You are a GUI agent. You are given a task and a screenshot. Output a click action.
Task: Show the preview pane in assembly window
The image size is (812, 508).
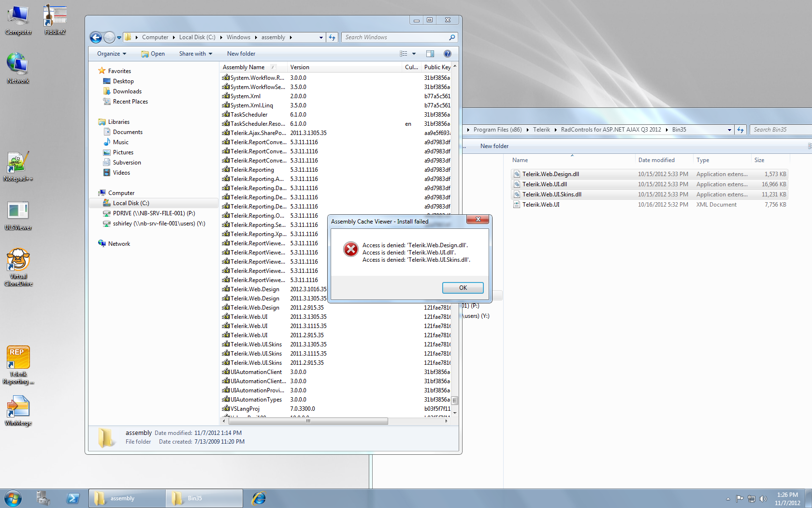point(430,54)
